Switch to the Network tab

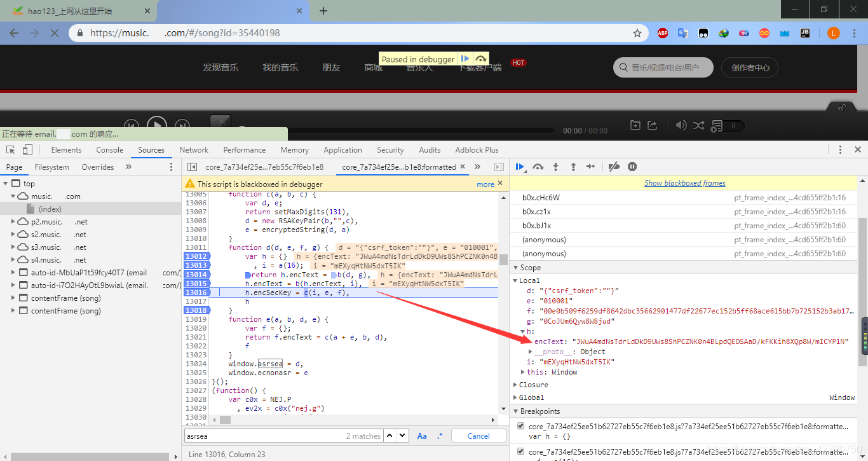[x=194, y=150]
